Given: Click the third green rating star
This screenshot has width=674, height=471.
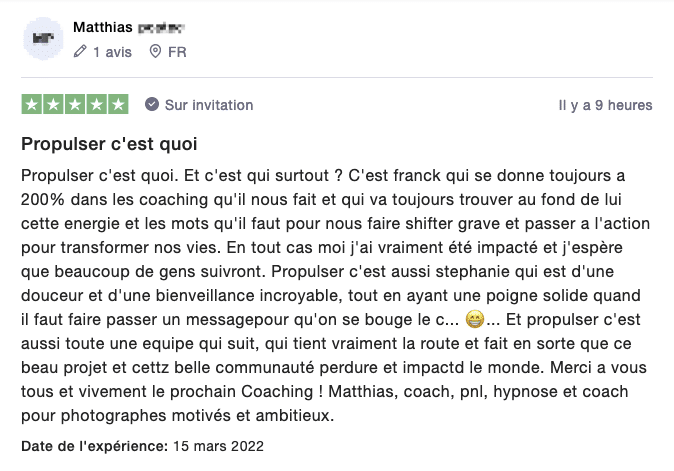Looking at the screenshot, I should [x=75, y=104].
